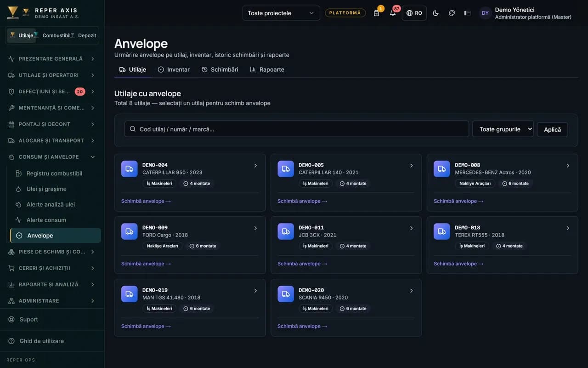The width and height of the screenshot is (588, 368).
Task: Open the theme color palette icon
Action: point(452,13)
